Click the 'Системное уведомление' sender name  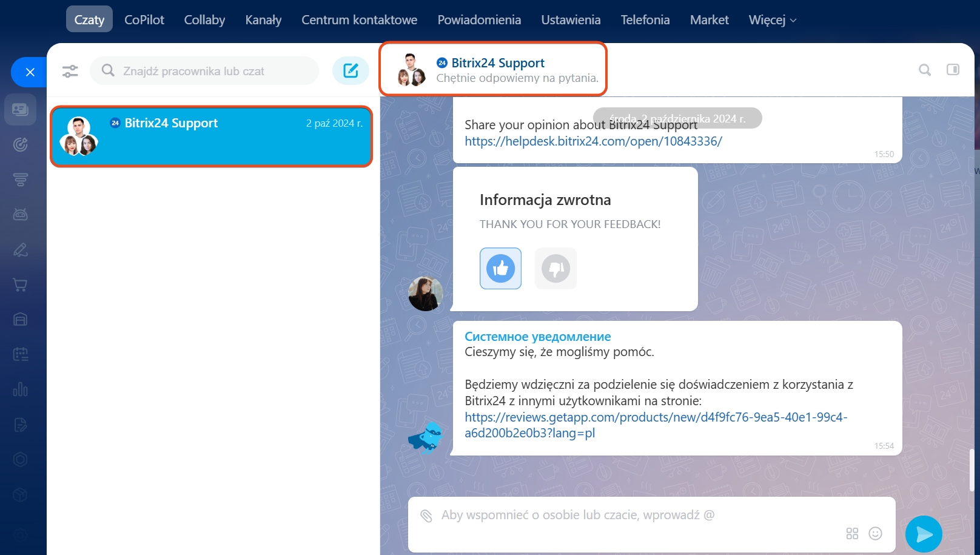click(x=537, y=337)
